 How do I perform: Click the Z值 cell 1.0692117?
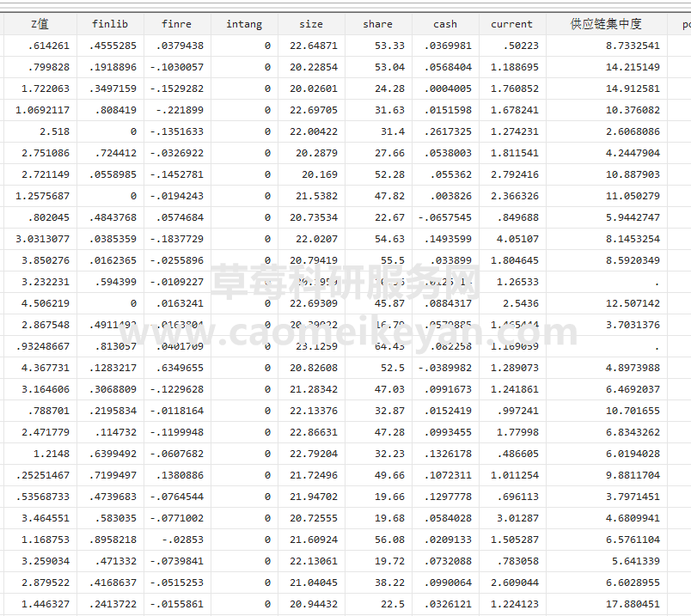pos(40,110)
